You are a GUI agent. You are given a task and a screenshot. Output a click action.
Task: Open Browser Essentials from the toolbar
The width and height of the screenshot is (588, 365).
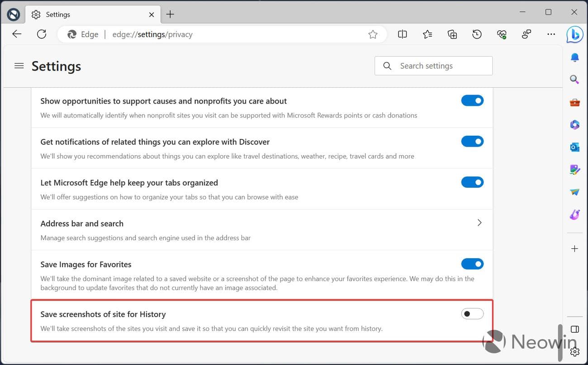pos(502,34)
